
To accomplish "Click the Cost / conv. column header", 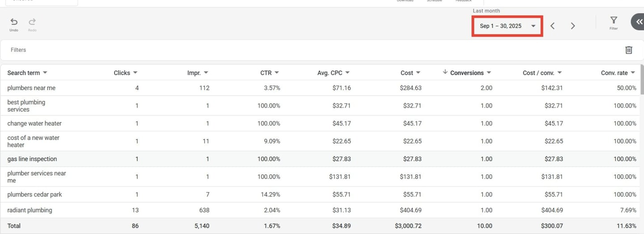I will (x=538, y=73).
